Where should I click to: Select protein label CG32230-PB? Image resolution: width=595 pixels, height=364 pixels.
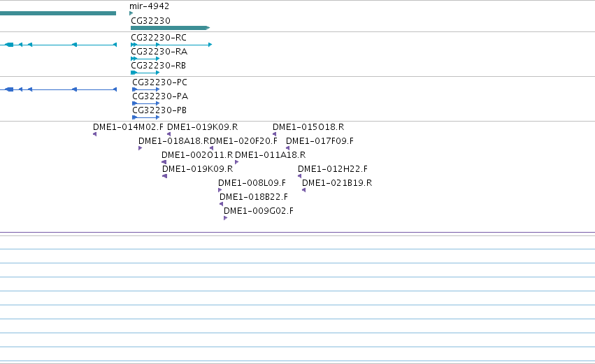pos(159,110)
